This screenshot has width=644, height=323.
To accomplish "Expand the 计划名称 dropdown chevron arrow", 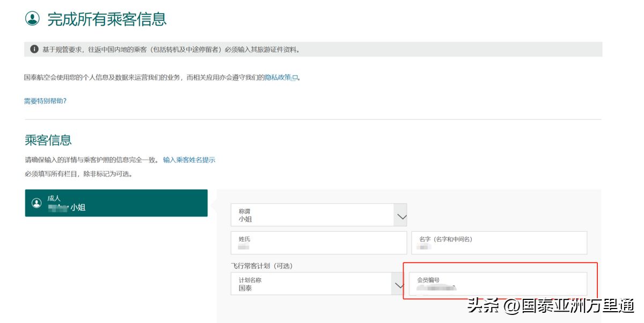I will pyautogui.click(x=398, y=285).
